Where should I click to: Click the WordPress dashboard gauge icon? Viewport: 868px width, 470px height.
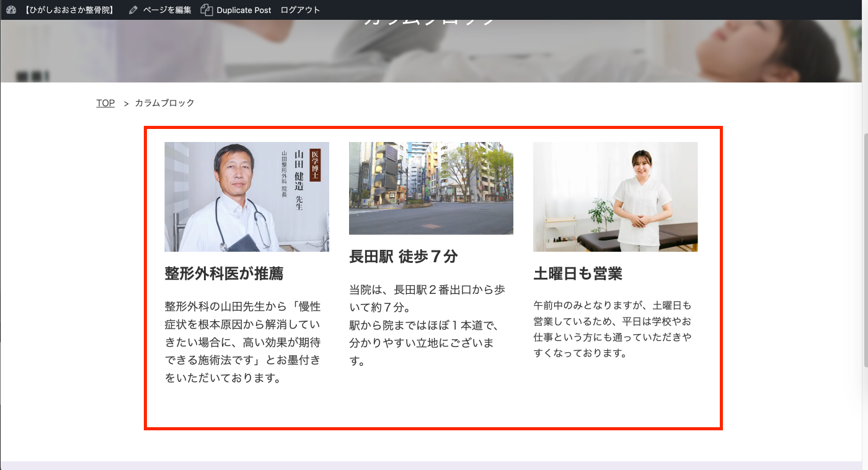pos(11,10)
